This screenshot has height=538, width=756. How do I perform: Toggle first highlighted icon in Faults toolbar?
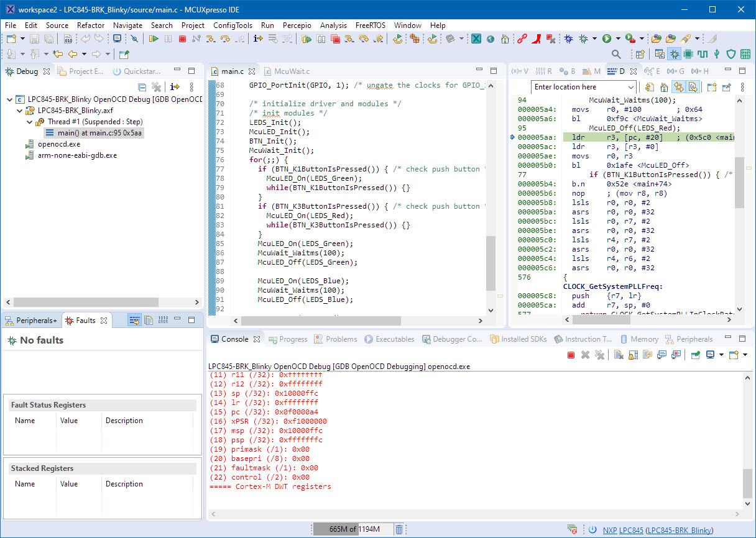click(x=134, y=321)
